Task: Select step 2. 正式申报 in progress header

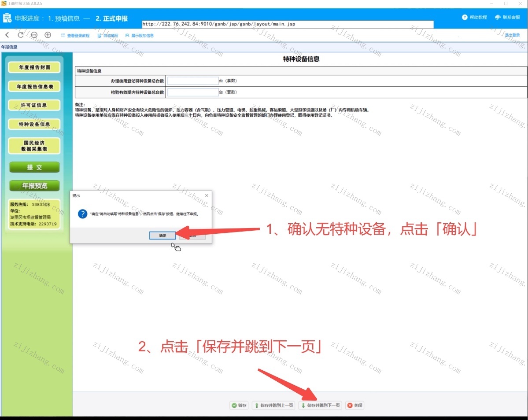Action: [111, 18]
